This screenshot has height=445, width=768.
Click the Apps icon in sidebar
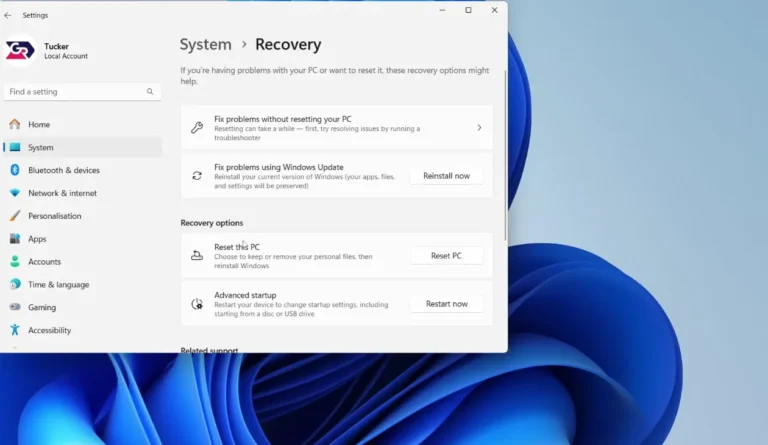click(x=15, y=238)
